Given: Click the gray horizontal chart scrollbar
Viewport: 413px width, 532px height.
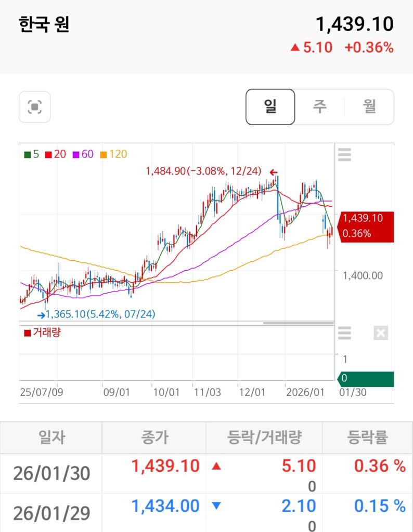Looking at the screenshot, I should 298,323.
